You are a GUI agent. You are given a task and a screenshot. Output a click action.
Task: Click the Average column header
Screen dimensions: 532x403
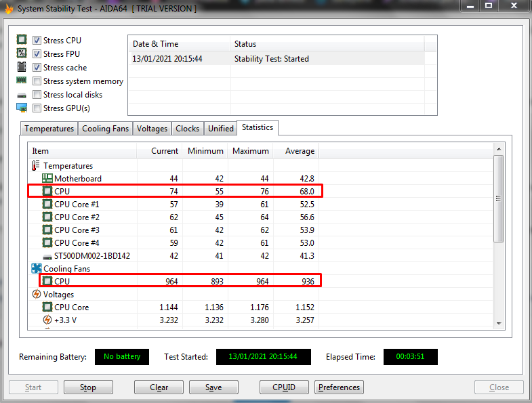tap(296, 151)
